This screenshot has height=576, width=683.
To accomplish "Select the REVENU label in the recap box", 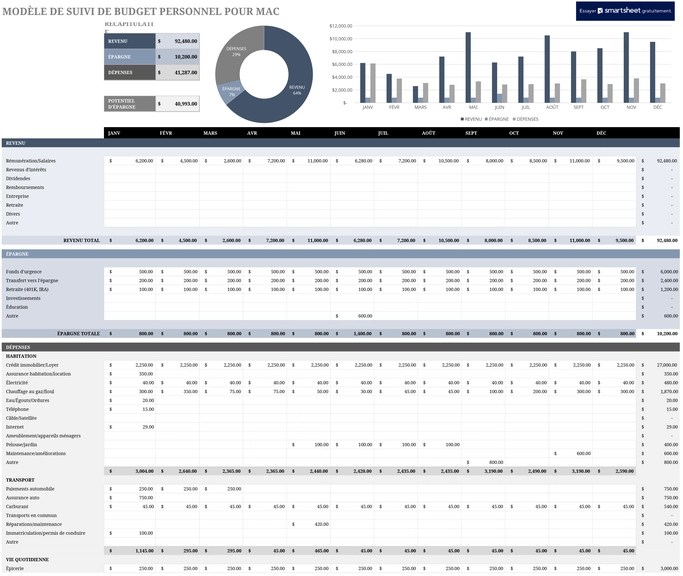I will tap(129, 41).
